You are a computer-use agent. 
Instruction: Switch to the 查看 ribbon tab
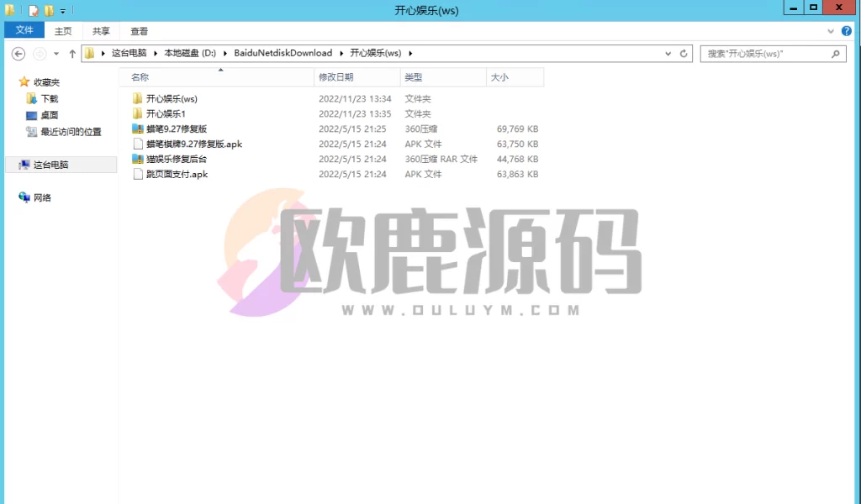[x=139, y=30]
